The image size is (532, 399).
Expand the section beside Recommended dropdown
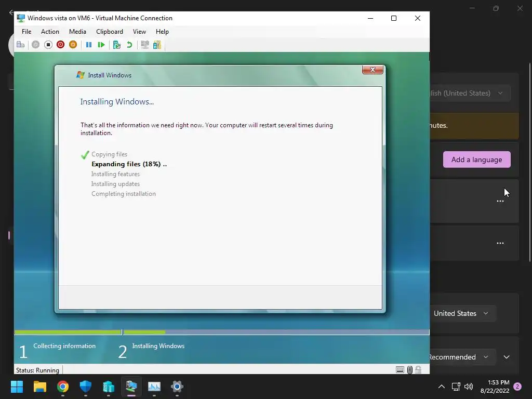coord(507,357)
